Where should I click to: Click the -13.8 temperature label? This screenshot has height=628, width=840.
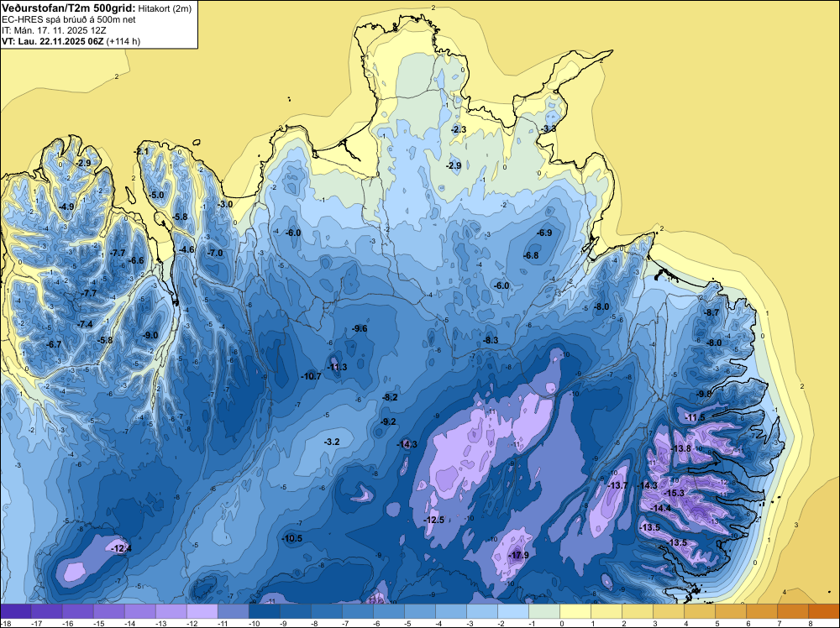681,448
